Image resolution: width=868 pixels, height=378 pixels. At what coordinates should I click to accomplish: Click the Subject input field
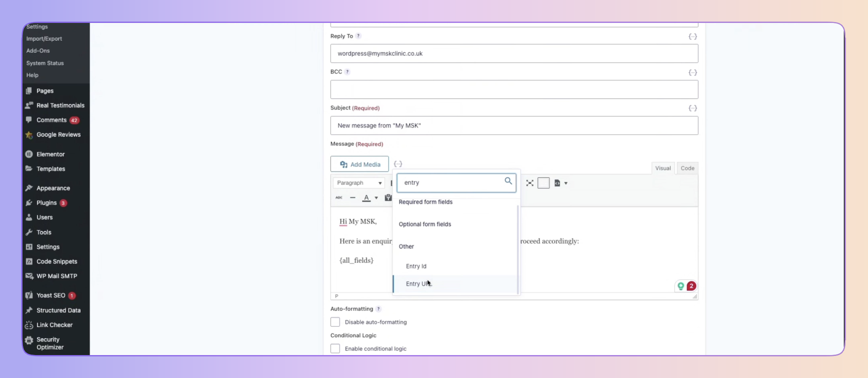point(514,125)
